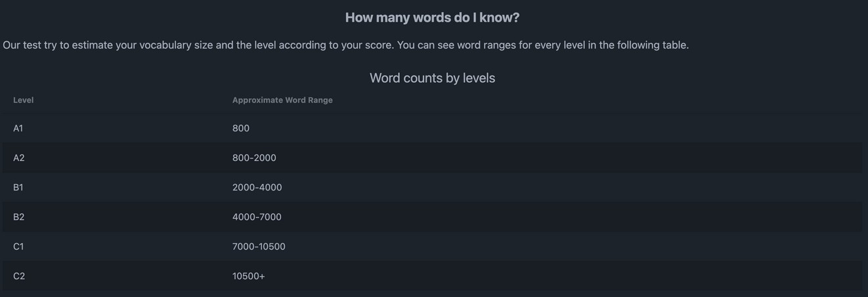Select the A1 level cell
This screenshot has width=868, height=297.
point(18,128)
